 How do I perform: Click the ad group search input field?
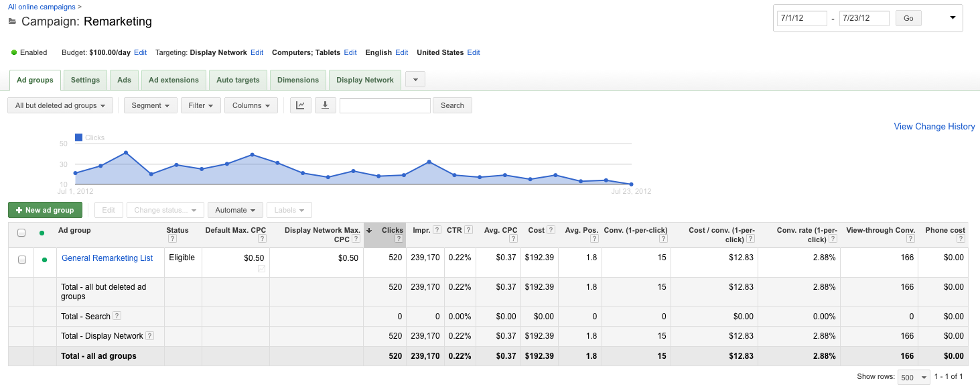pyautogui.click(x=385, y=105)
